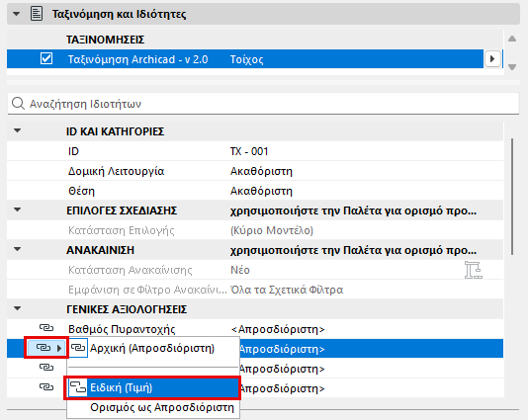The height and width of the screenshot is (420, 528).
Task: Collapse the ΓΕΝΙΚΕΣ ΑΞΙΟΛΟΓΗΣΕΙΣ group
Action: (17, 308)
